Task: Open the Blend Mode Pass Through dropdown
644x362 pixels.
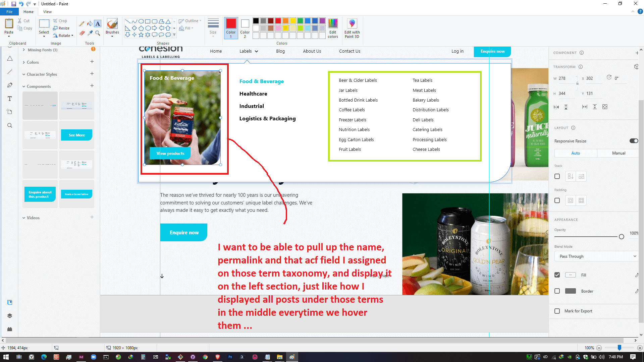Action: [x=597, y=256]
